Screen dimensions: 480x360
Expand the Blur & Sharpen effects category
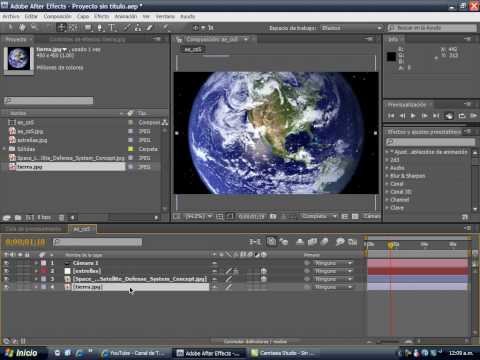(x=387, y=176)
